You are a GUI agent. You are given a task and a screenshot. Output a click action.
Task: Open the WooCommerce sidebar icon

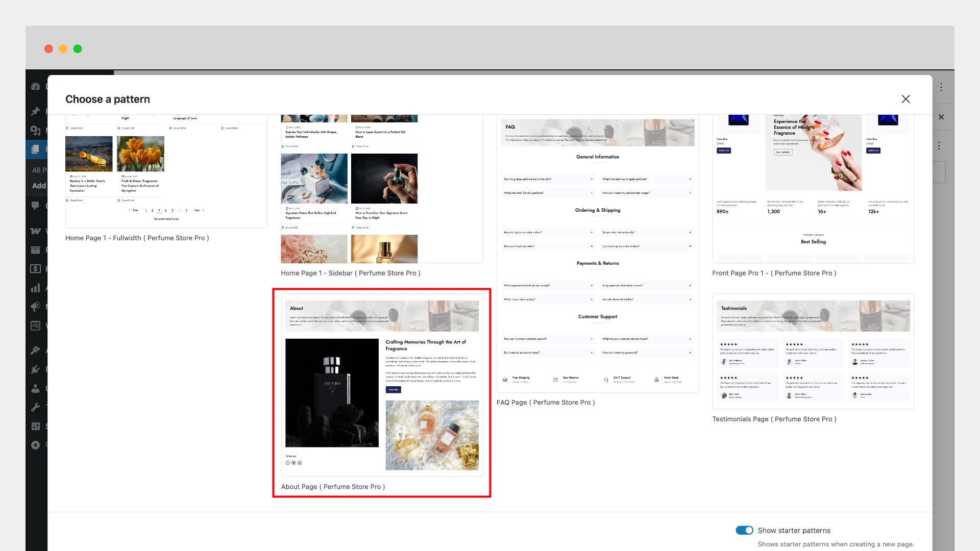pos(35,231)
